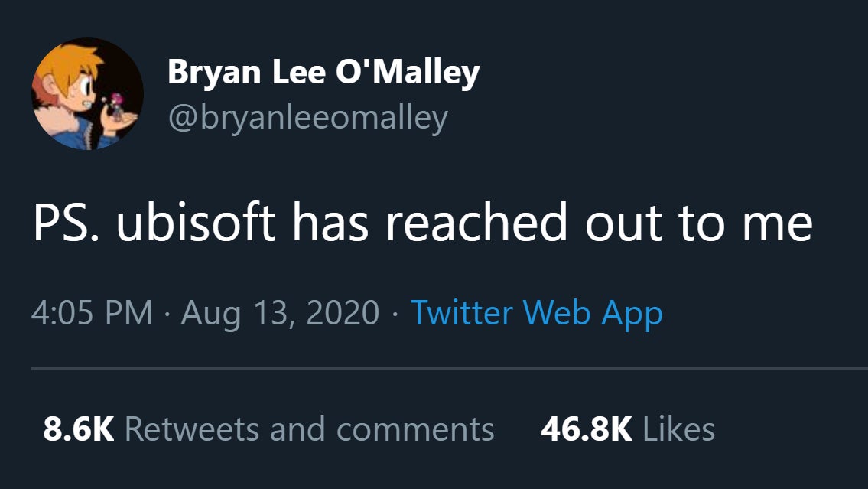The image size is (868, 489).
Task: Click the Aug 13, 2020 date
Action: coord(280,313)
